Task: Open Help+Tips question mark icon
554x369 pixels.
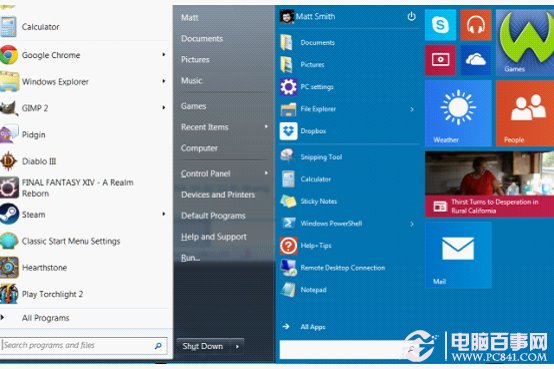Action: tap(288, 245)
